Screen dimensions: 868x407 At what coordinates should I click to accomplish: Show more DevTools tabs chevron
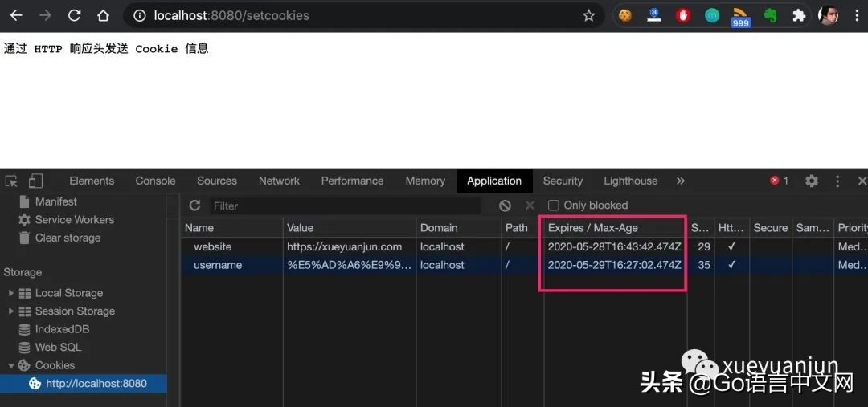click(x=681, y=181)
